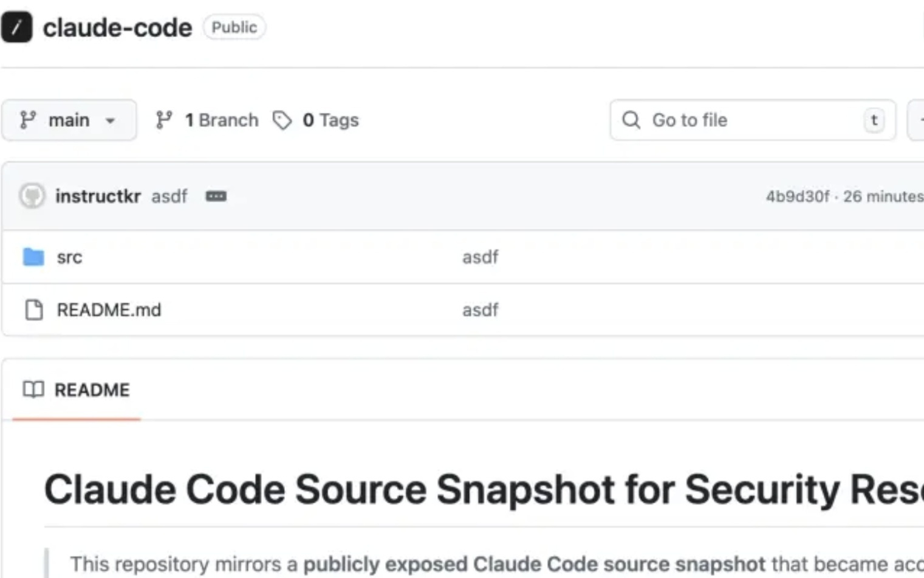Open commit hash 4b9d30f
The height and width of the screenshot is (578, 924).
(x=797, y=196)
